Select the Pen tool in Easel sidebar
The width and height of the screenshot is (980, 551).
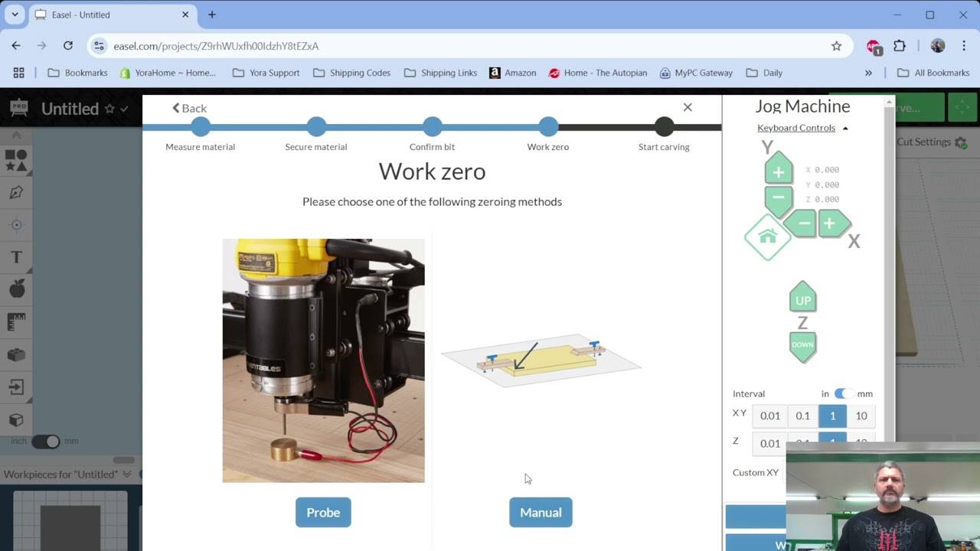coord(16,192)
